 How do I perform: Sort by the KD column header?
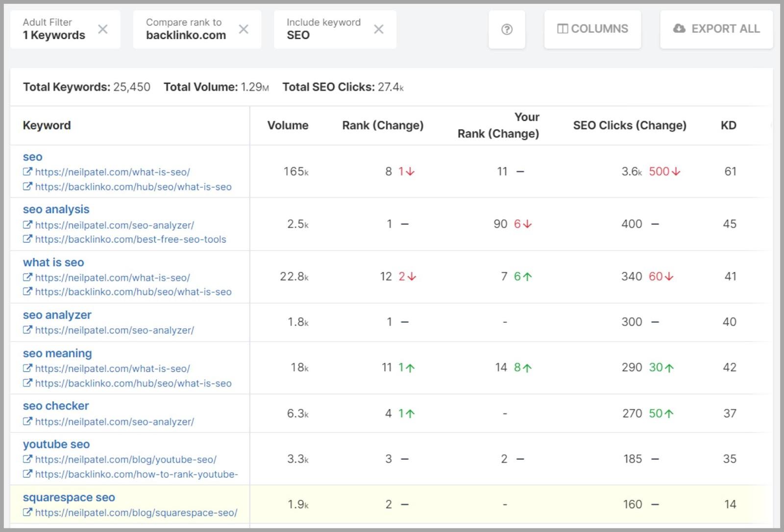coord(728,125)
